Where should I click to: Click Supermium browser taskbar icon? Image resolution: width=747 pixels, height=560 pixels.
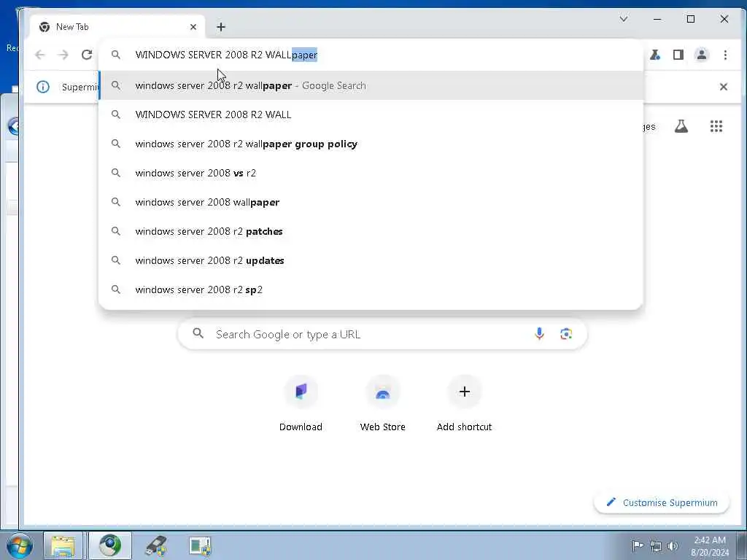coord(110,545)
